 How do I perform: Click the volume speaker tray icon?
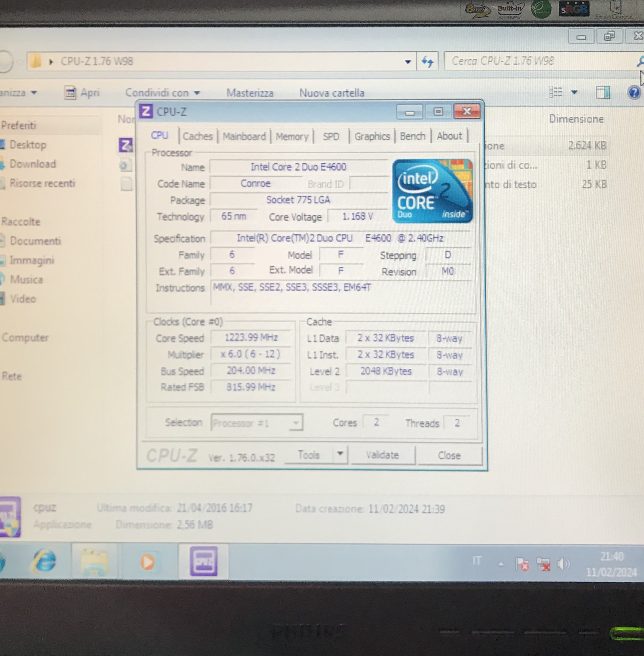563,564
